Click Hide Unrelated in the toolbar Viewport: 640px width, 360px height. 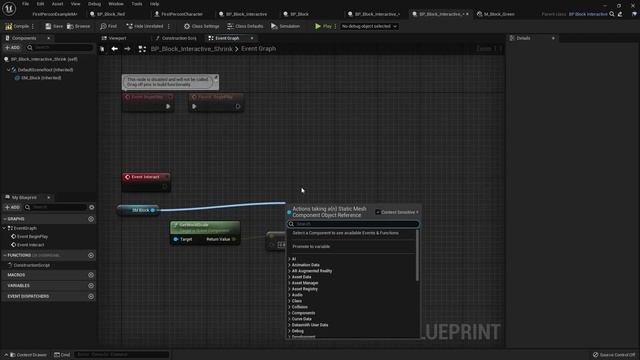tap(144, 26)
